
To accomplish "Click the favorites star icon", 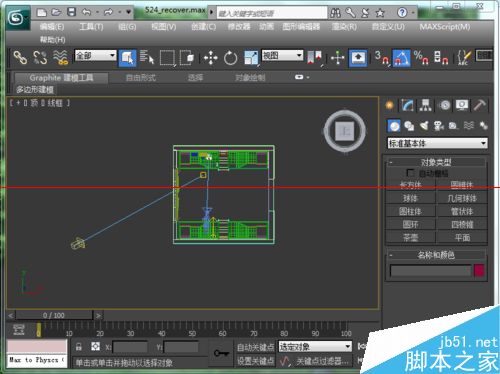I will [x=380, y=13].
